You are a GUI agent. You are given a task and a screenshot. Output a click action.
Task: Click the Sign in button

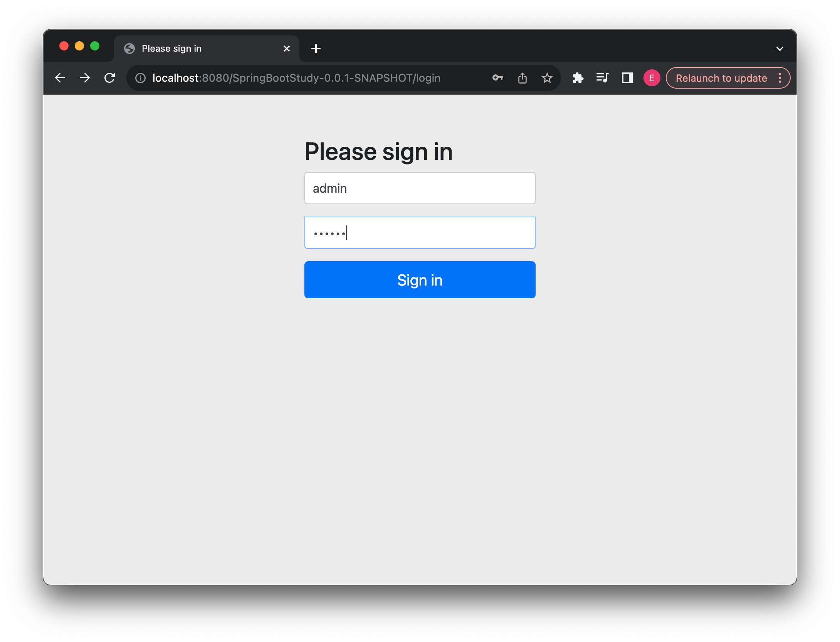[419, 280]
